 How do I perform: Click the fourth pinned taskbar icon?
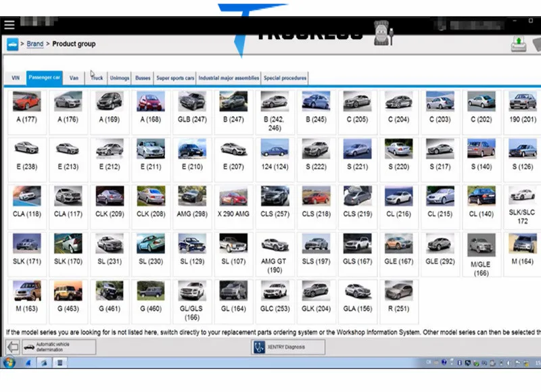60,363
